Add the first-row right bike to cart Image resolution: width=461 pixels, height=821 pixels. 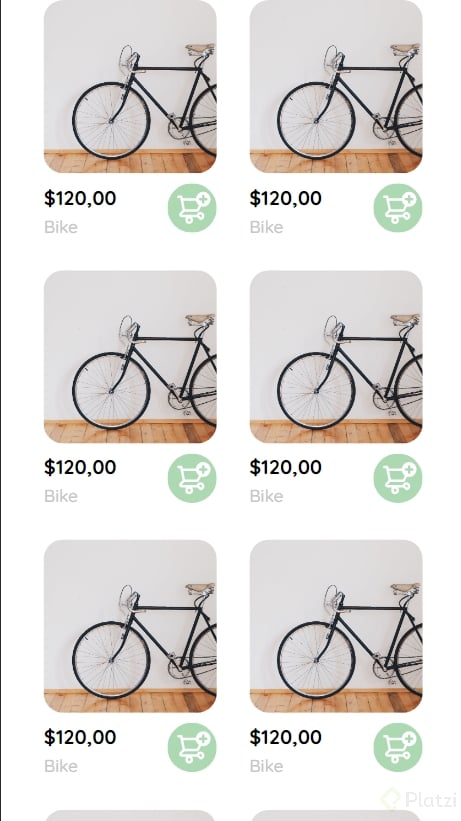click(x=398, y=208)
